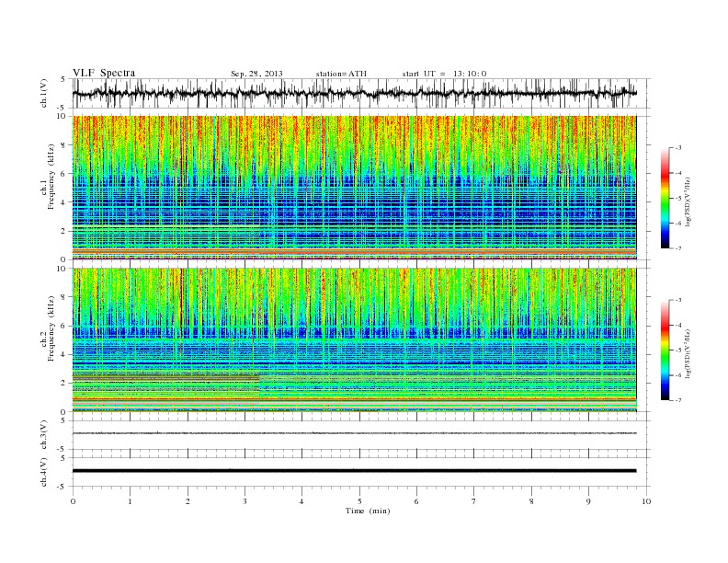Click the ch.4(V) axis label
Screen dimensions: 728x563
44,472
